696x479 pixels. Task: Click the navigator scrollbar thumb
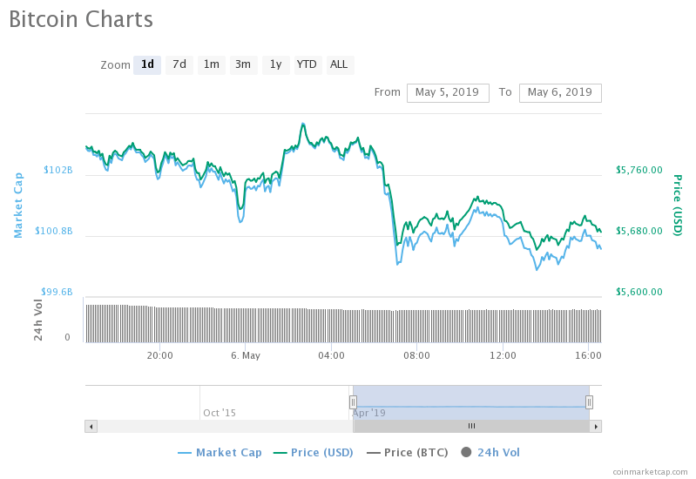click(x=471, y=427)
